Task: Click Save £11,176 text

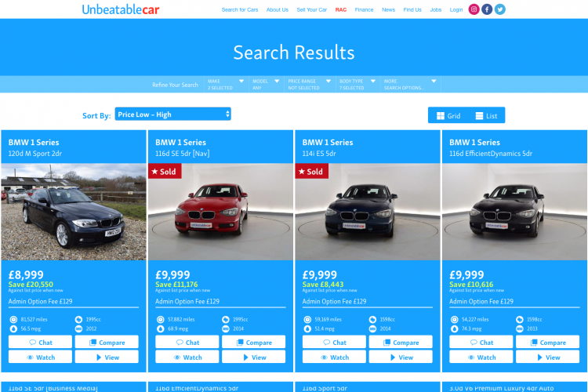Action: pos(176,285)
